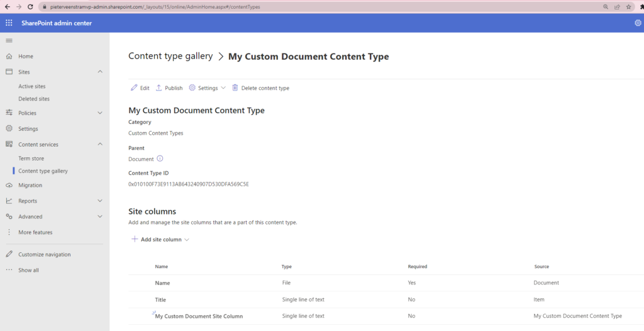Go back with browser back arrow
The image size is (644, 331).
tap(7, 6)
